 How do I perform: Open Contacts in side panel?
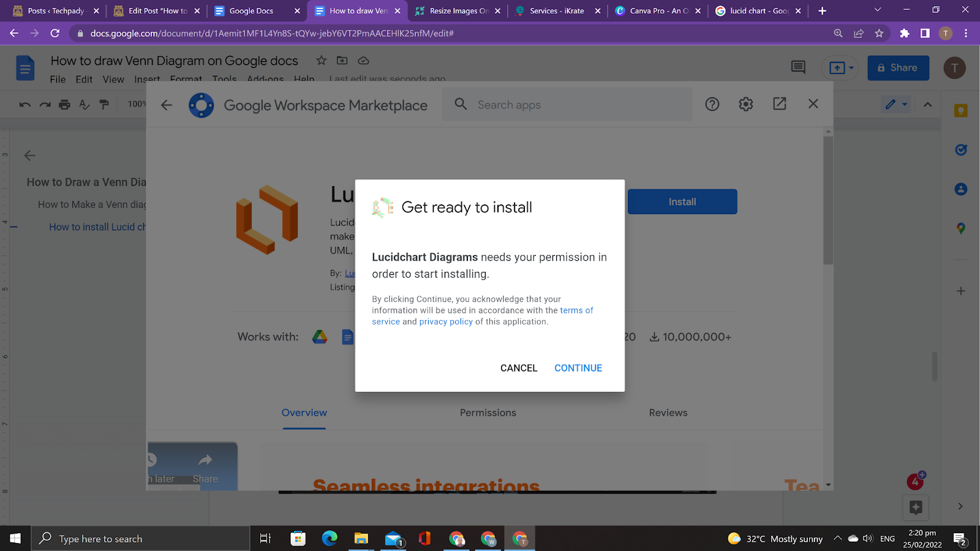[x=960, y=189]
